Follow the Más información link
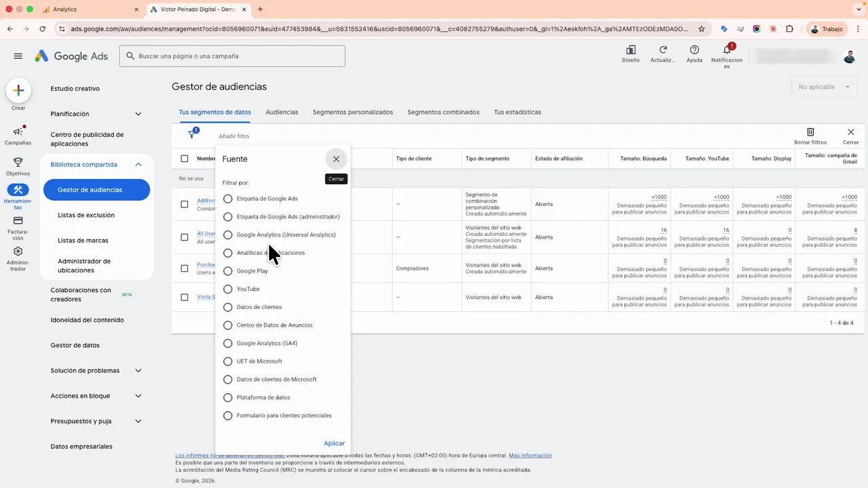This screenshot has height=488, width=868. 530,455
